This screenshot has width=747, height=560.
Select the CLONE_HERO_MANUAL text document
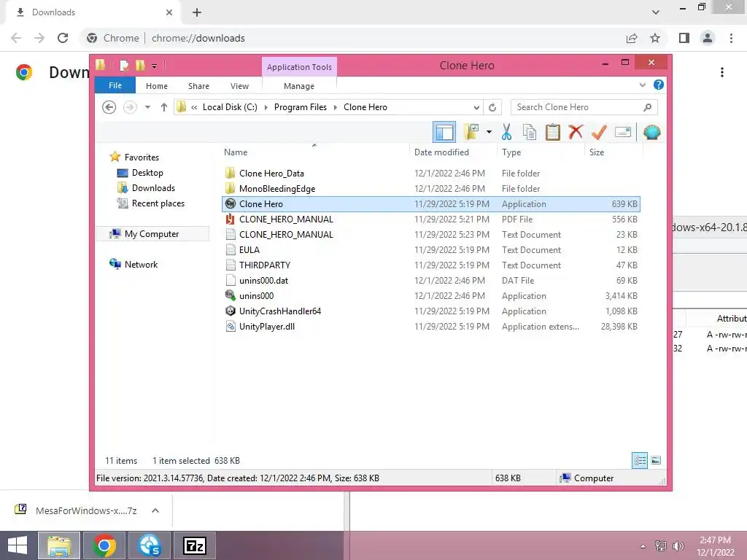[431, 234]
